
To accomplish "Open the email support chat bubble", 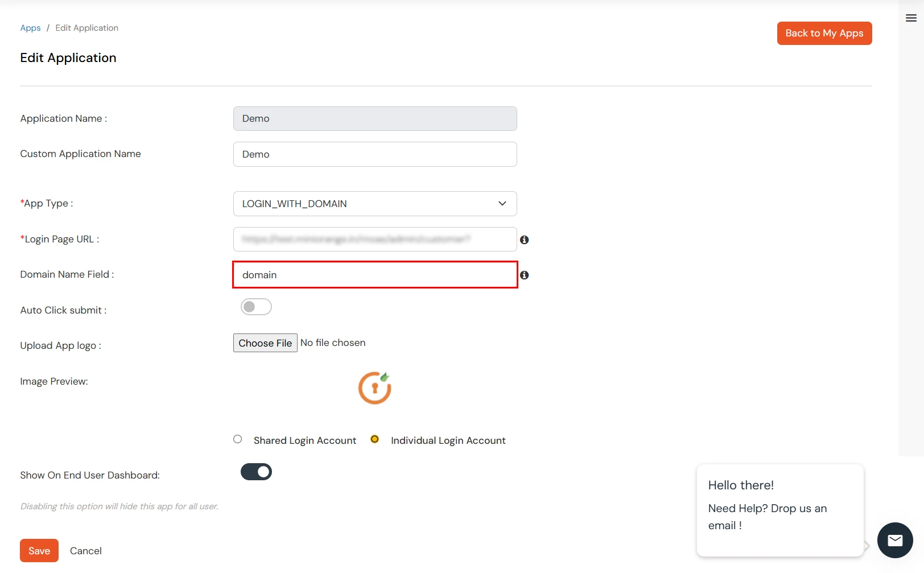I will (x=894, y=540).
